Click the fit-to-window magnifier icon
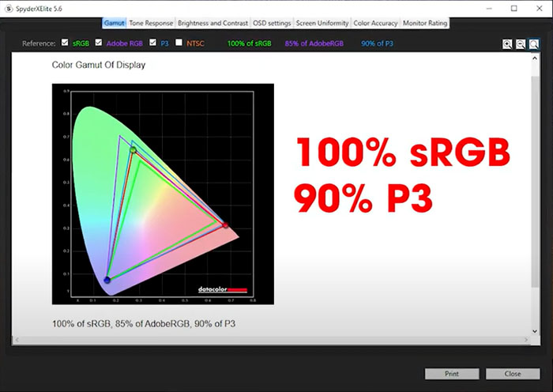This screenshot has height=392, width=553. [534, 44]
